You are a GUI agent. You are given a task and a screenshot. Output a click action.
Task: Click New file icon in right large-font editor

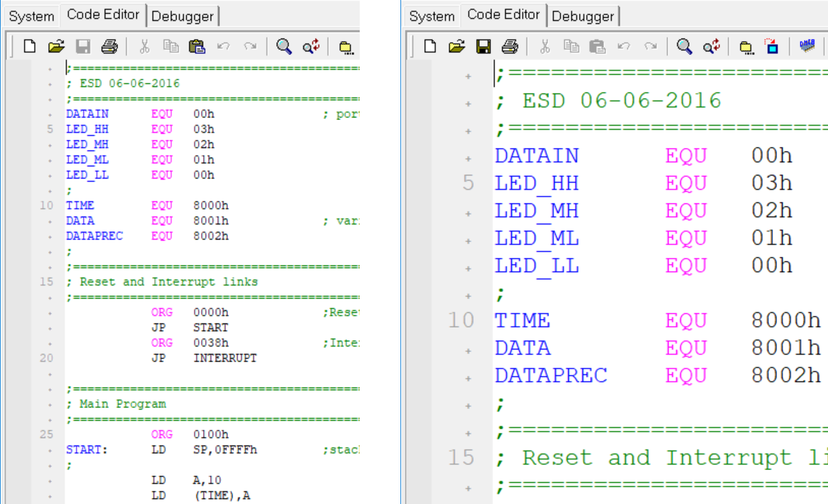pyautogui.click(x=430, y=46)
